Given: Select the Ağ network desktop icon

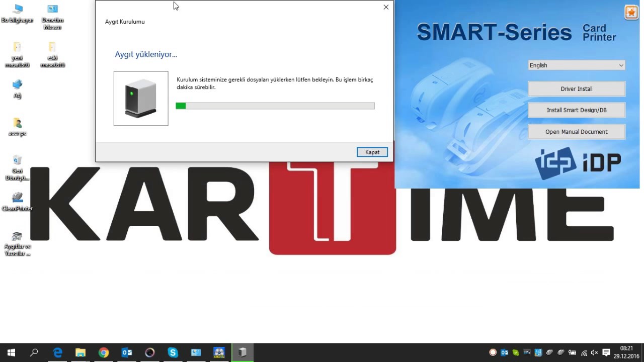Looking at the screenshot, I should [17, 89].
